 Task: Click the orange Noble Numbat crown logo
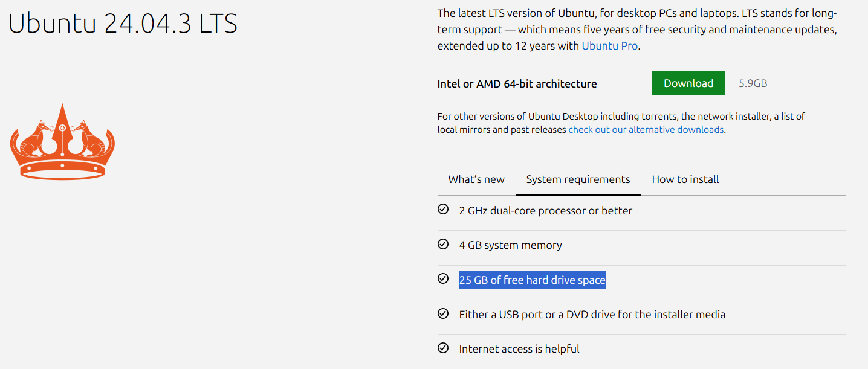[x=62, y=143]
